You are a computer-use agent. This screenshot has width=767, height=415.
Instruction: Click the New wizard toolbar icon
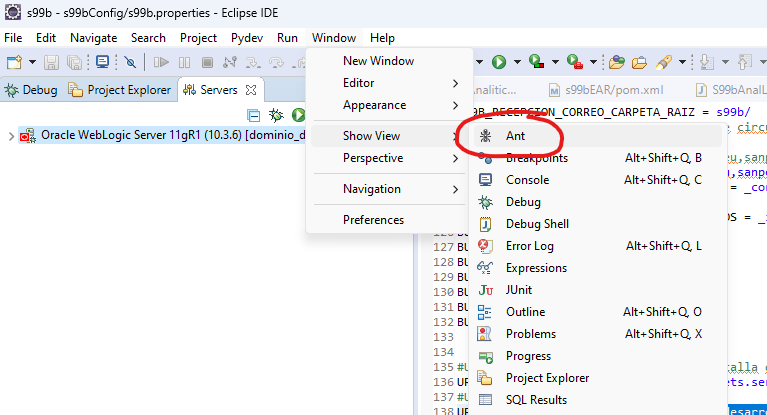coord(14,62)
